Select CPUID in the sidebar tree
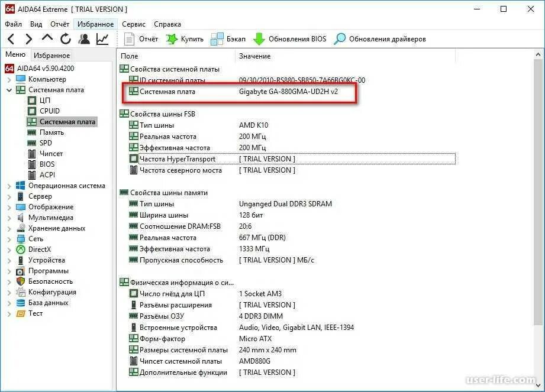The height and width of the screenshot is (392, 545). pyautogui.click(x=50, y=111)
